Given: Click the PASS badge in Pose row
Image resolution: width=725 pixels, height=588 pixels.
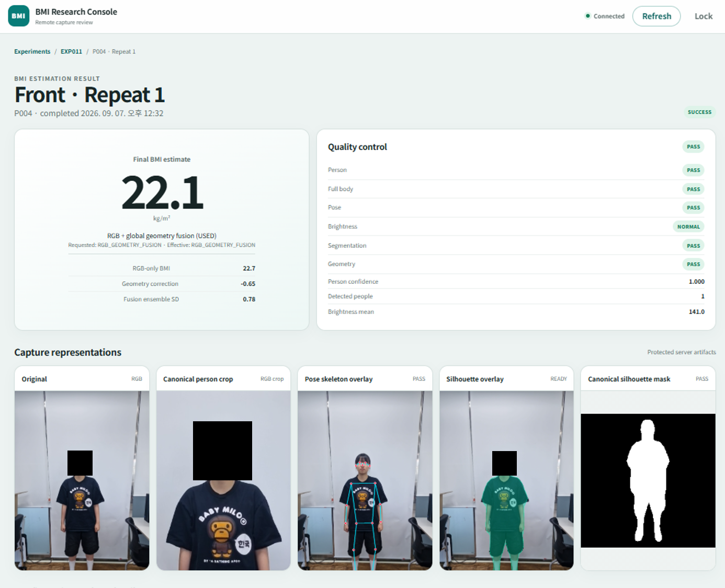Looking at the screenshot, I should pyautogui.click(x=693, y=207).
